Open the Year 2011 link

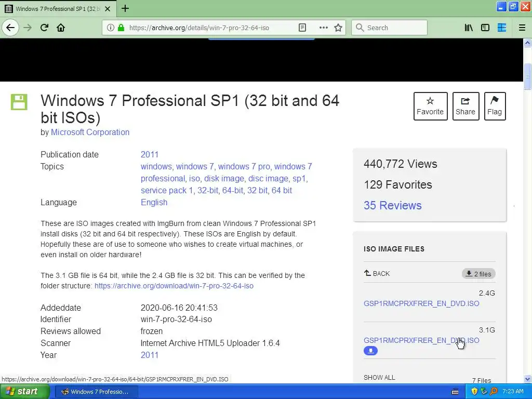pyautogui.click(x=149, y=355)
